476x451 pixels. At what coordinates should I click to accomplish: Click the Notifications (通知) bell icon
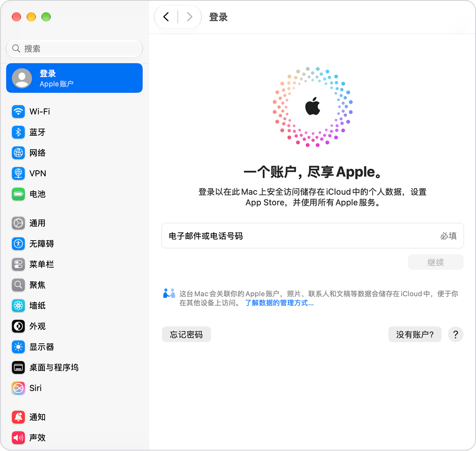point(18,417)
